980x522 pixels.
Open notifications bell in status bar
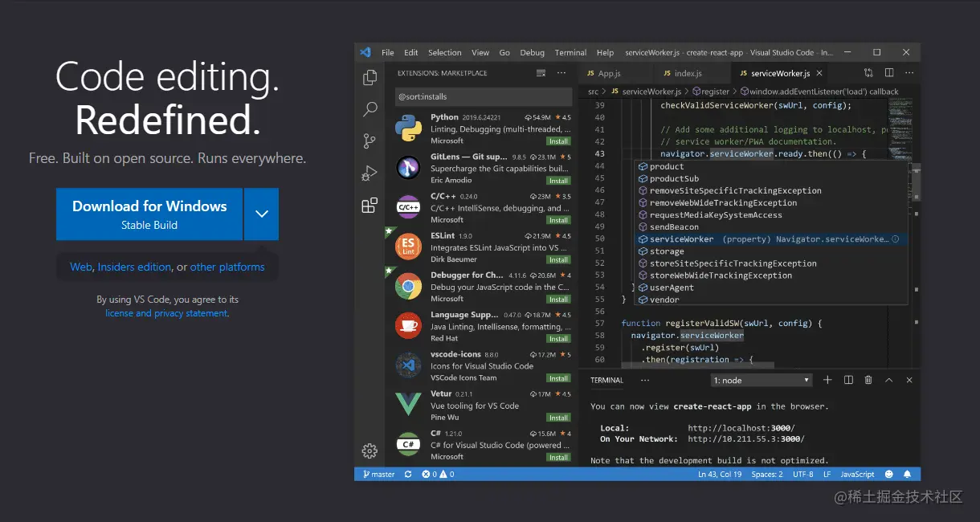(x=908, y=475)
